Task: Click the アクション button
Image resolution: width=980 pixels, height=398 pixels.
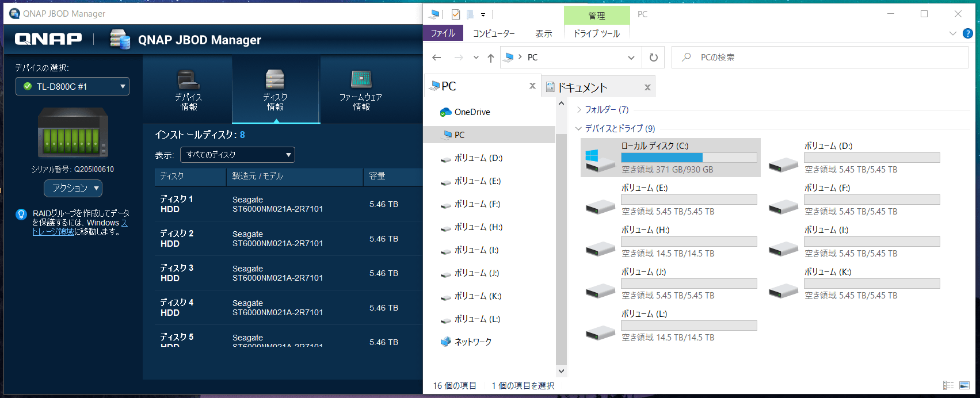Action: pyautogui.click(x=73, y=188)
